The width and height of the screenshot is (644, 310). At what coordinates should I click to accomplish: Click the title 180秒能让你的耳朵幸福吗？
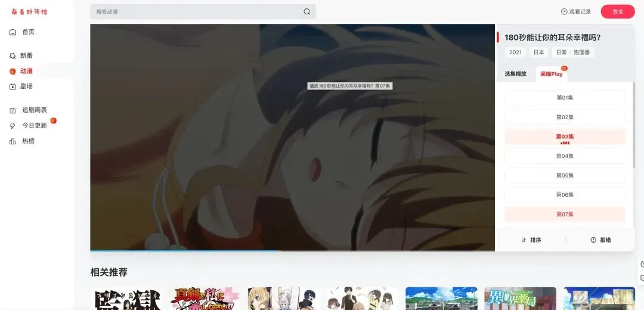point(552,38)
